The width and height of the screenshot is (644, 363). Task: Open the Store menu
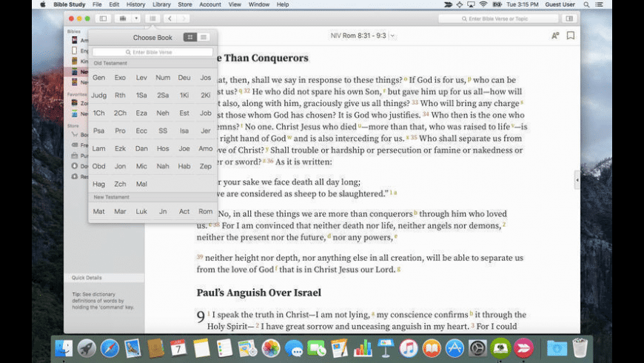pyautogui.click(x=185, y=4)
